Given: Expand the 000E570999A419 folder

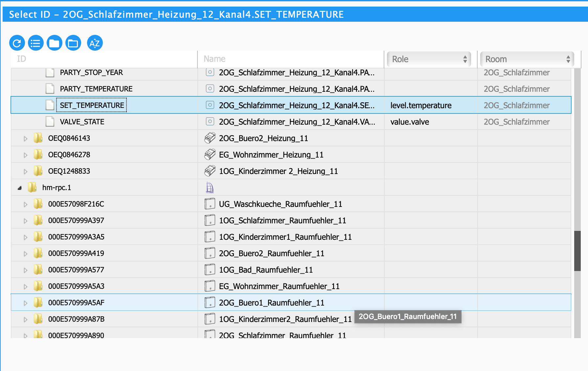Looking at the screenshot, I should coord(25,254).
